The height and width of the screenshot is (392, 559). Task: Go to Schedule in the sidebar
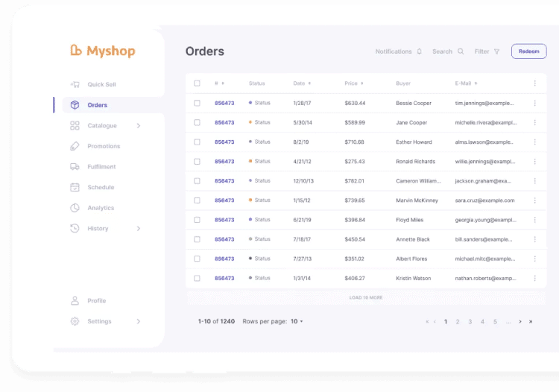(101, 188)
